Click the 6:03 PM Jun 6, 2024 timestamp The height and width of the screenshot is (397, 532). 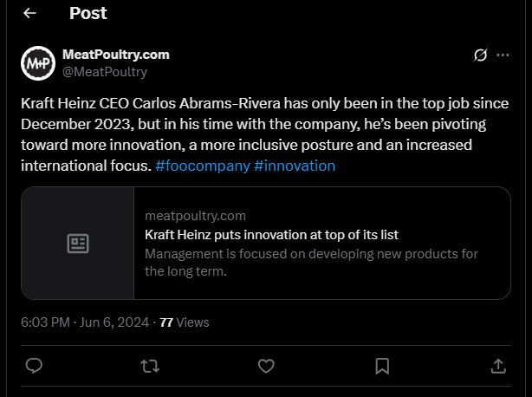click(x=85, y=322)
